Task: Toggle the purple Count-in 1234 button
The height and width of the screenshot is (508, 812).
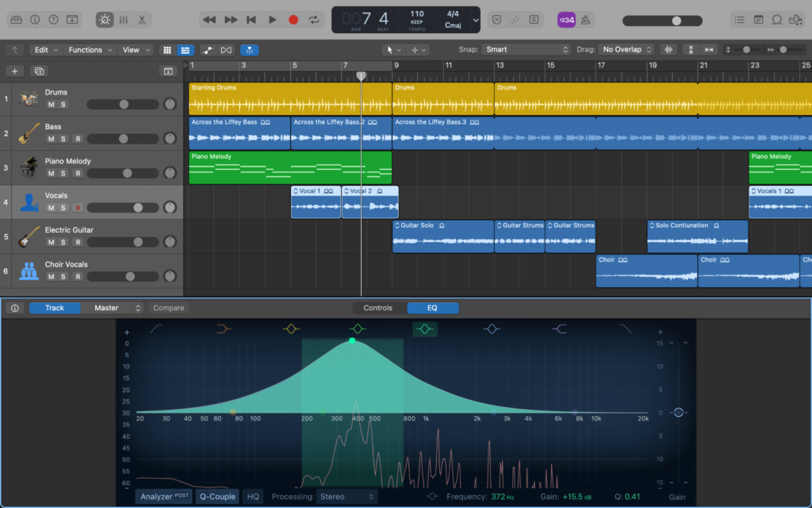Action: pyautogui.click(x=566, y=20)
